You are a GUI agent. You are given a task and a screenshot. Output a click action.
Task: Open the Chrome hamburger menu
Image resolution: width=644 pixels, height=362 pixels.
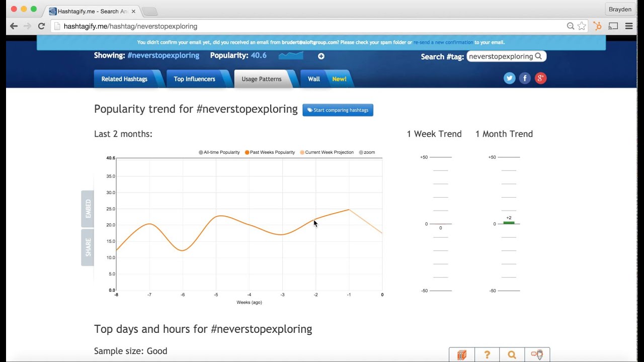(x=629, y=26)
